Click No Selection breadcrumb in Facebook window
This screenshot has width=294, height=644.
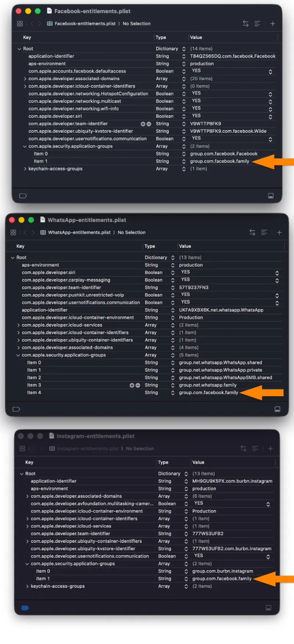(x=137, y=24)
